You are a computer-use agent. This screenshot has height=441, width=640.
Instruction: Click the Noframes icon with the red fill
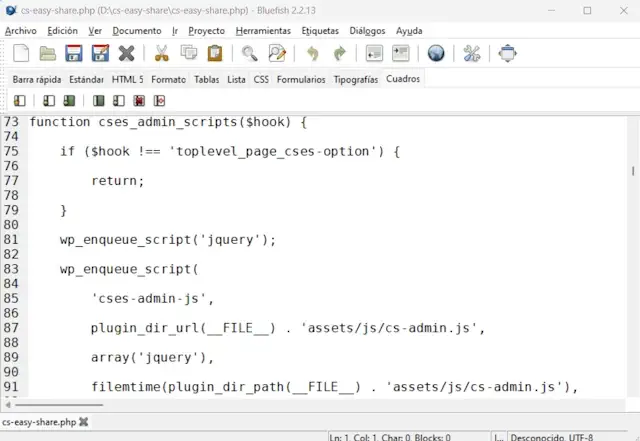139,100
